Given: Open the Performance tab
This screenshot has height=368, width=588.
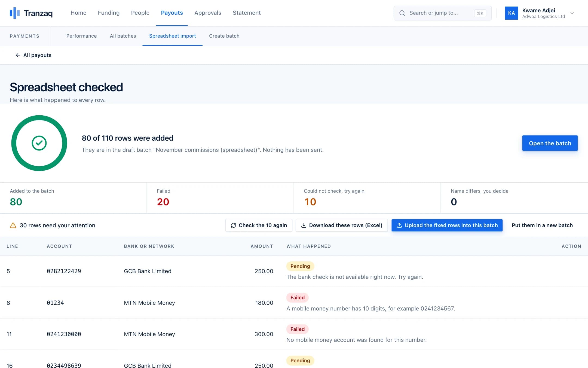Looking at the screenshot, I should [81, 36].
